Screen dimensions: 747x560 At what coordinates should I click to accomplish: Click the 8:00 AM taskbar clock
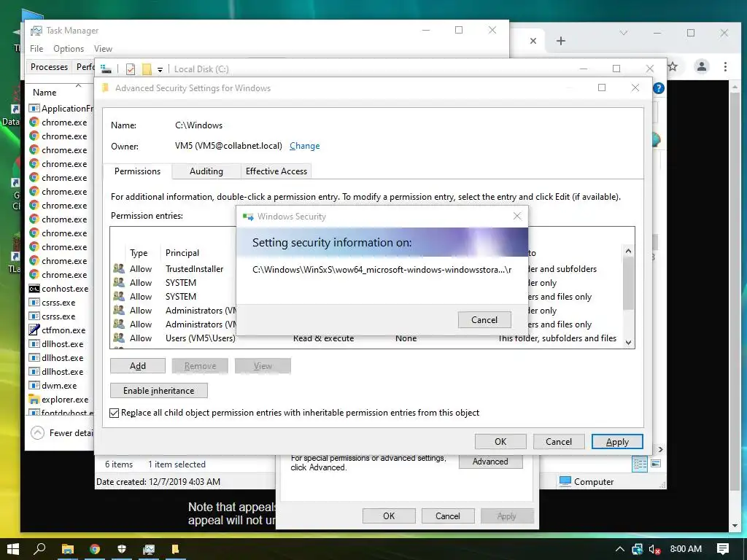click(686, 549)
